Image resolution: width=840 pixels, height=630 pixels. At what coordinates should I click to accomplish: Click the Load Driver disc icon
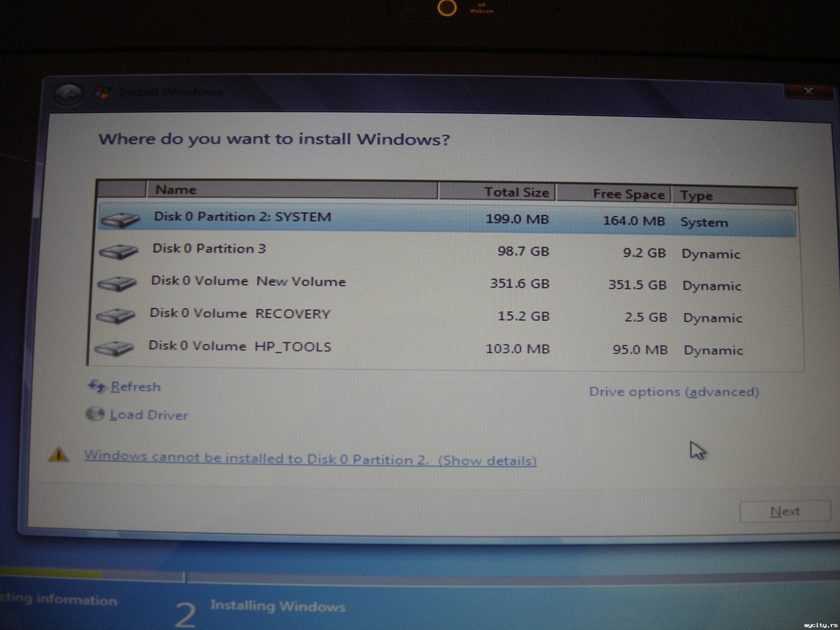tap(95, 414)
